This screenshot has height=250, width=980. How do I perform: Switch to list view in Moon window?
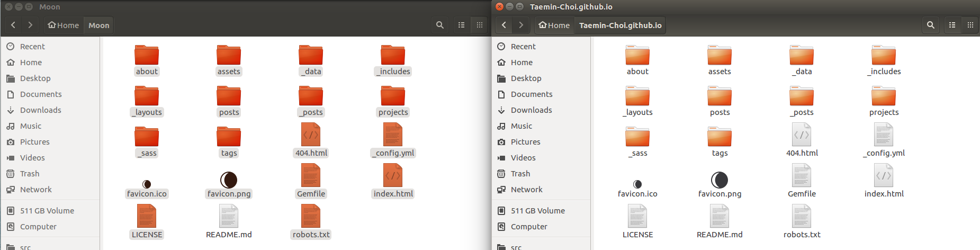coord(462,25)
